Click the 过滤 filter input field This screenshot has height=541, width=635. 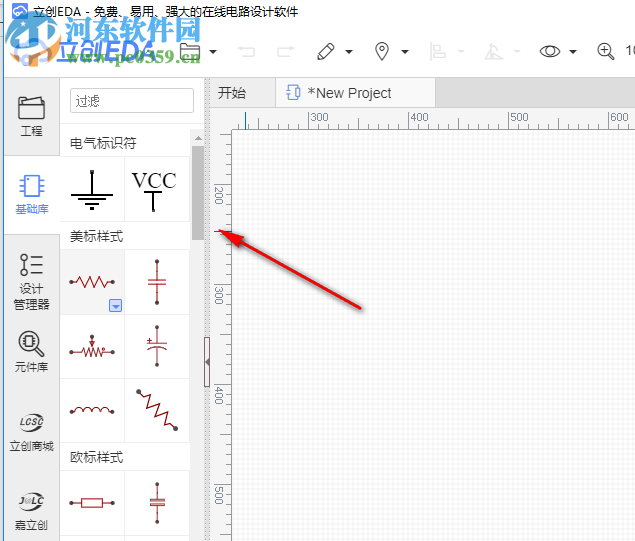click(132, 100)
